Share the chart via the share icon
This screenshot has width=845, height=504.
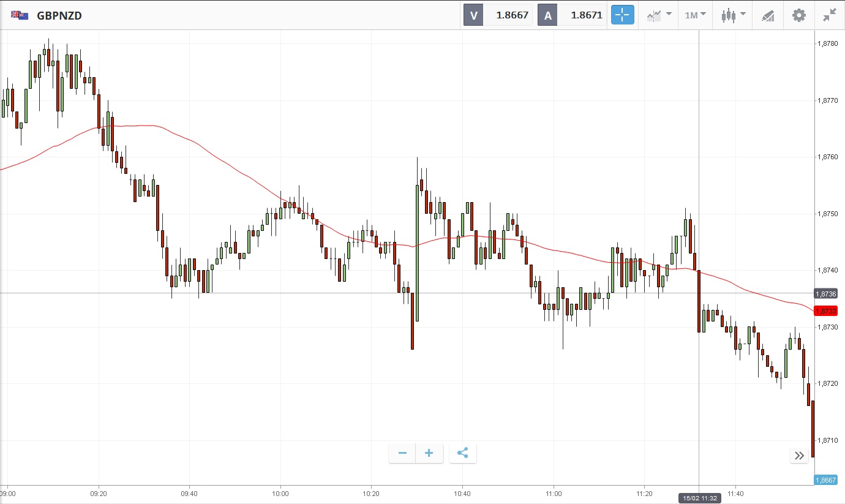pyautogui.click(x=463, y=453)
